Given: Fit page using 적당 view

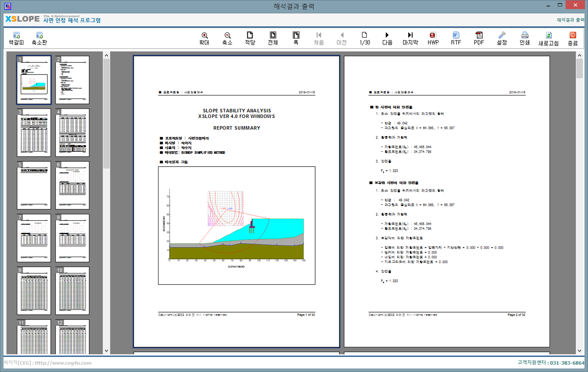Looking at the screenshot, I should [250, 38].
